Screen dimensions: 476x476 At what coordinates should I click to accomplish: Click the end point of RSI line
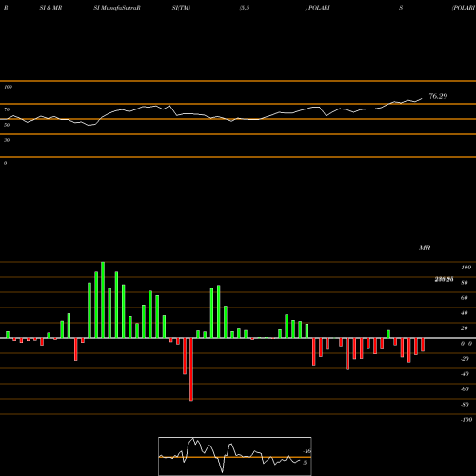422,98
